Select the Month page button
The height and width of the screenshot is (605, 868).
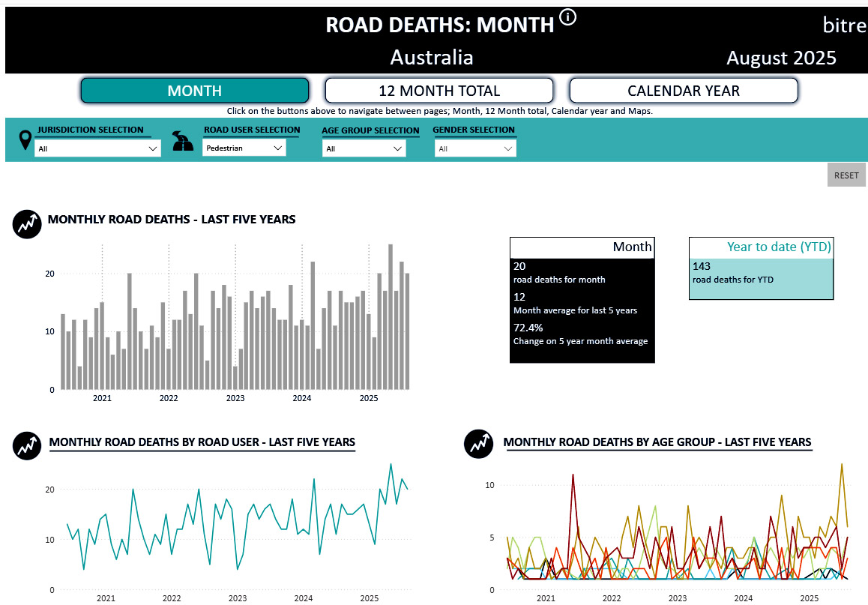coord(195,91)
